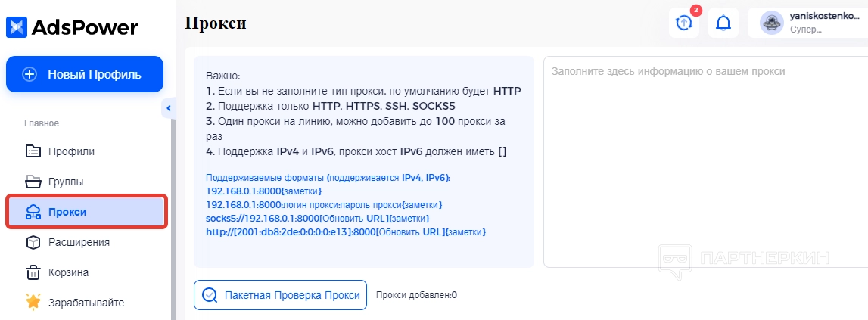Click the plus icon in Новый Профиль
This screenshot has width=868, height=320.
coord(30,74)
